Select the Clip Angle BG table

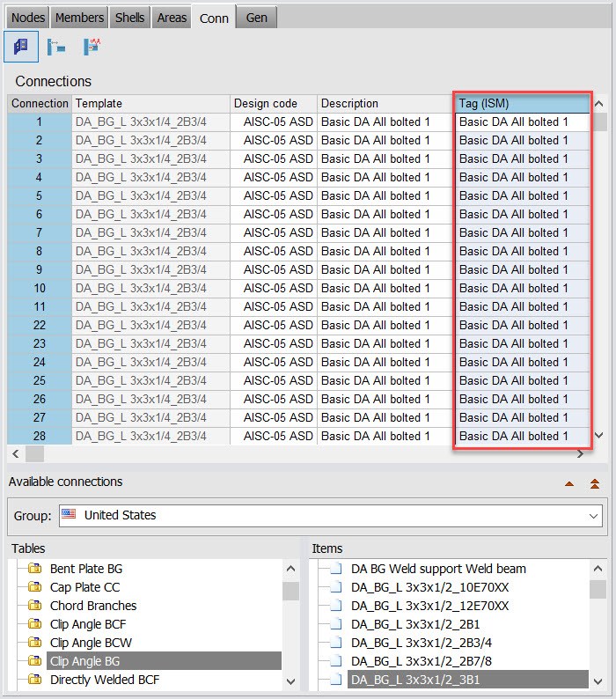[x=164, y=660]
